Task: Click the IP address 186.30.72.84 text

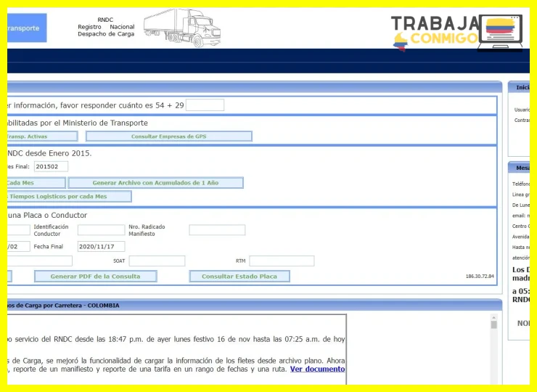Action: tap(480, 276)
